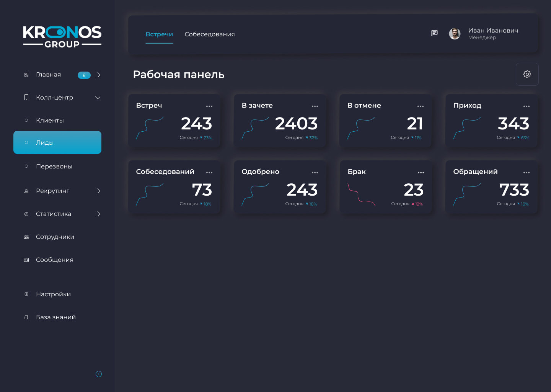The height and width of the screenshot is (392, 551).
Task: Collapse the Колл-центр section chevron
Action: (98, 98)
